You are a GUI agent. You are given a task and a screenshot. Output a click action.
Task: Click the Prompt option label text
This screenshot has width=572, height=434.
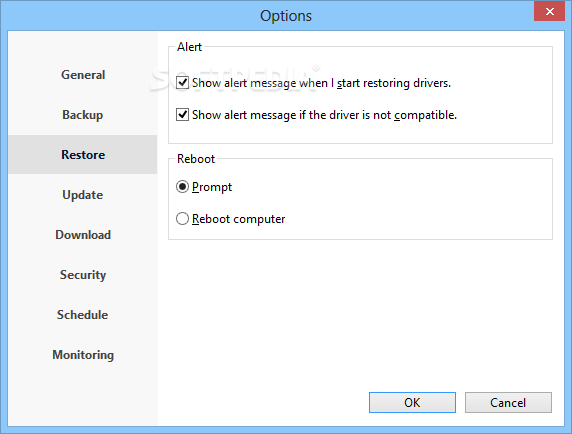click(212, 187)
